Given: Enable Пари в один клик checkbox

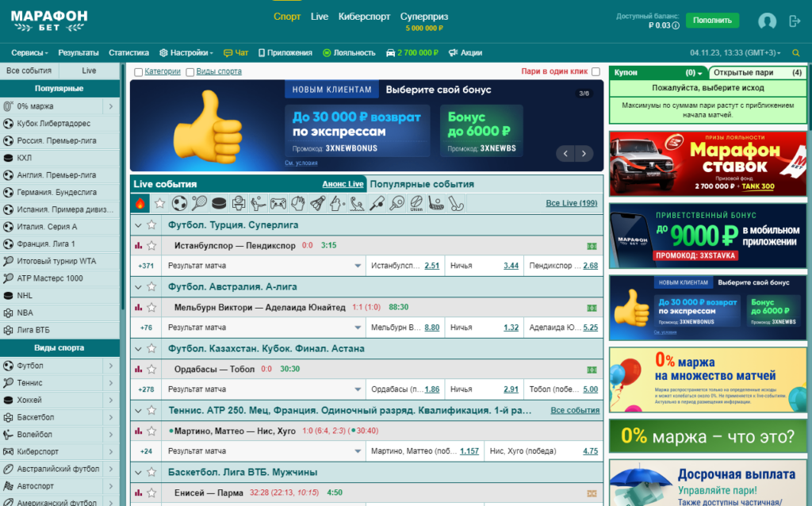Looking at the screenshot, I should tap(596, 71).
